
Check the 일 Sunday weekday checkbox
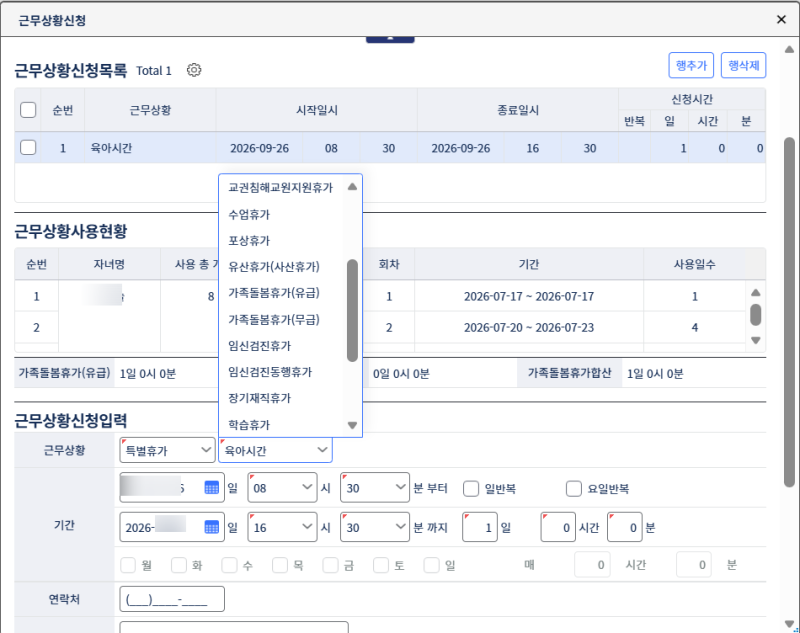pyautogui.click(x=432, y=565)
